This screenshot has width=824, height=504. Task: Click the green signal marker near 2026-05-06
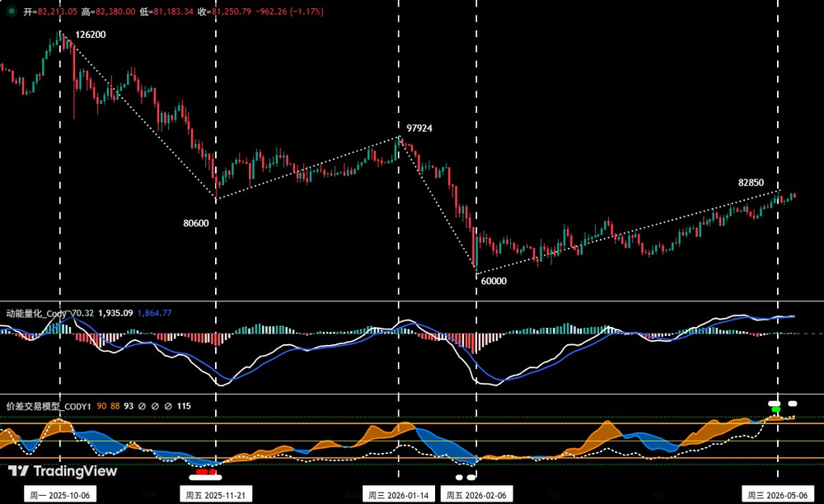pos(775,409)
